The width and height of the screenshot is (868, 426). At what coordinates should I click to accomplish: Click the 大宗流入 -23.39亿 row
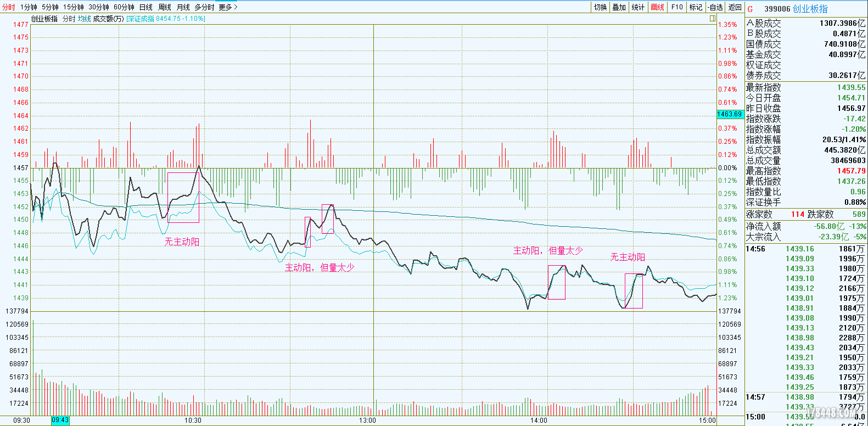[806, 237]
